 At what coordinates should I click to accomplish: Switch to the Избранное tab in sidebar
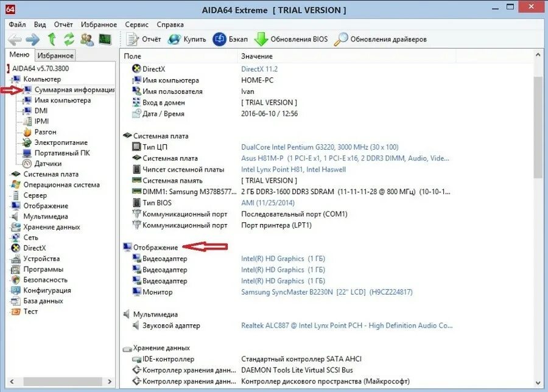tap(55, 55)
